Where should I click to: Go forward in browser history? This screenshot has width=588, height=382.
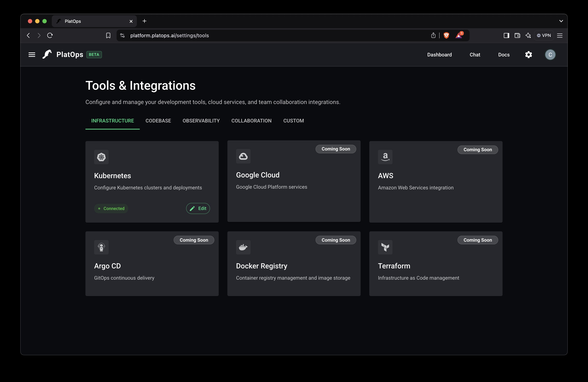click(x=39, y=35)
